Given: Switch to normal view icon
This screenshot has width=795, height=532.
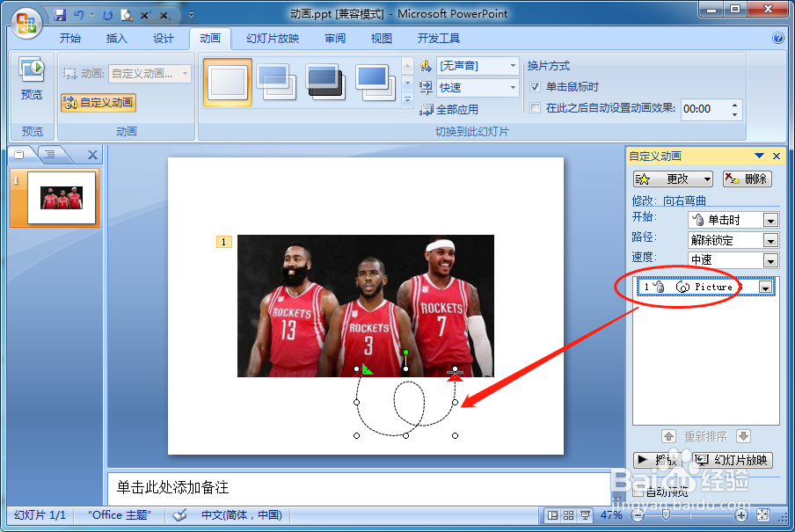Looking at the screenshot, I should pos(552,515).
